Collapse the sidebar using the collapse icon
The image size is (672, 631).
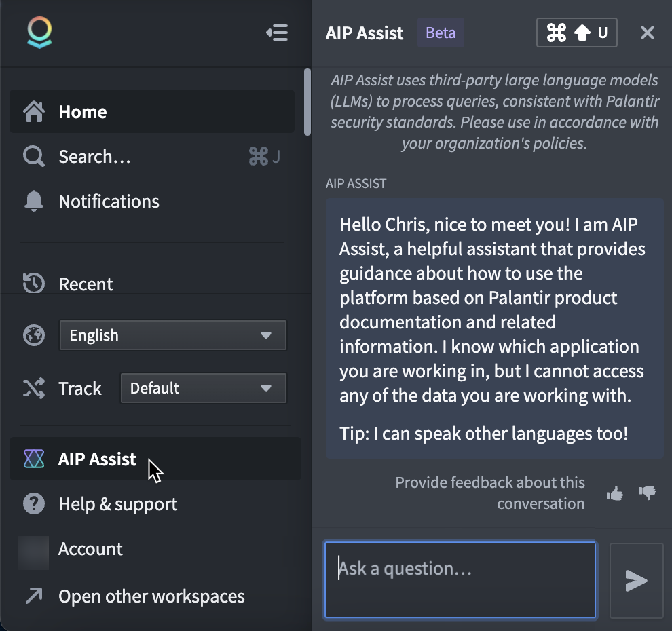tap(277, 32)
